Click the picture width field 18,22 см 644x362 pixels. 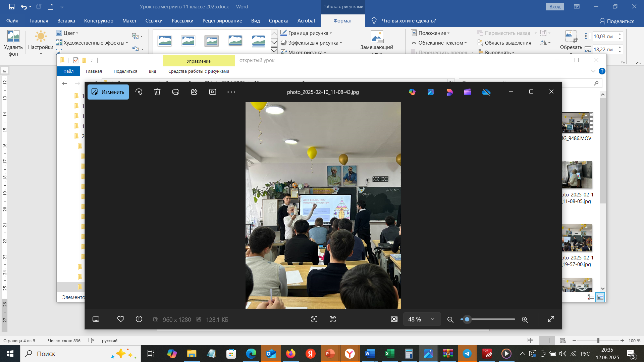coord(605,49)
